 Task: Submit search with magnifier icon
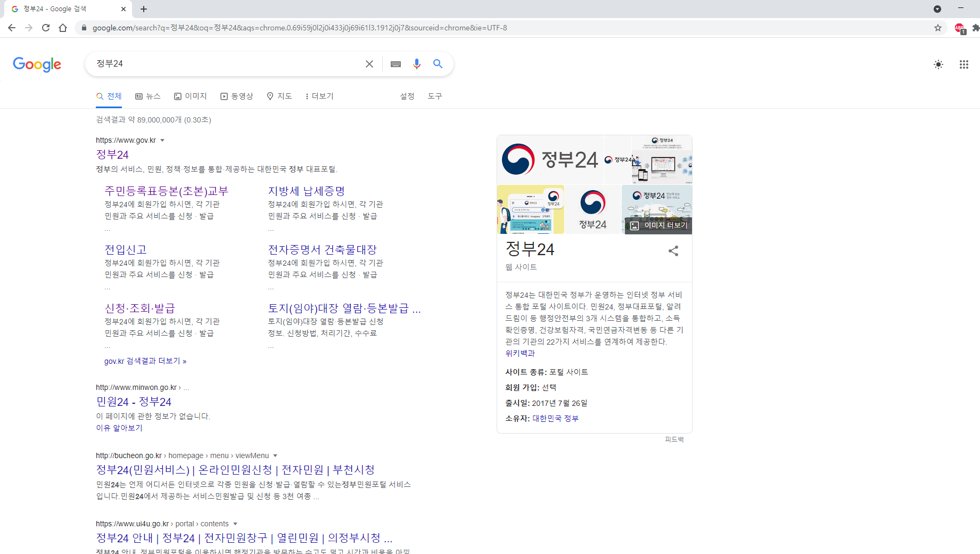(438, 64)
